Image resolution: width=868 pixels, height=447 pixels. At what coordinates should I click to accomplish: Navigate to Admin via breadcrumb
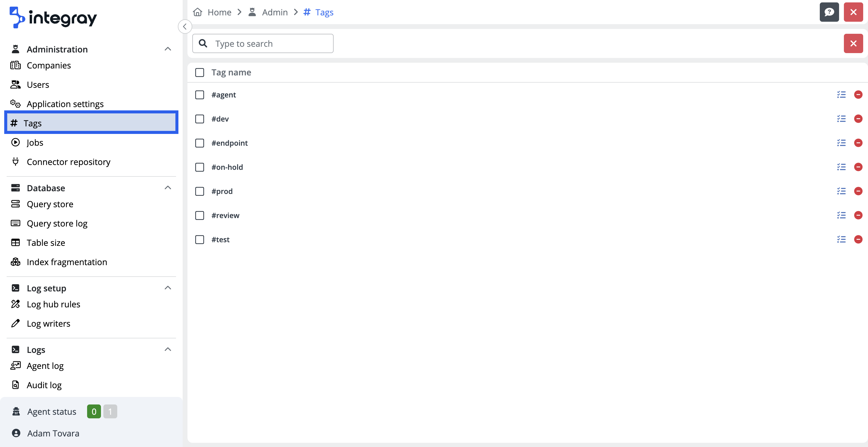pos(275,12)
